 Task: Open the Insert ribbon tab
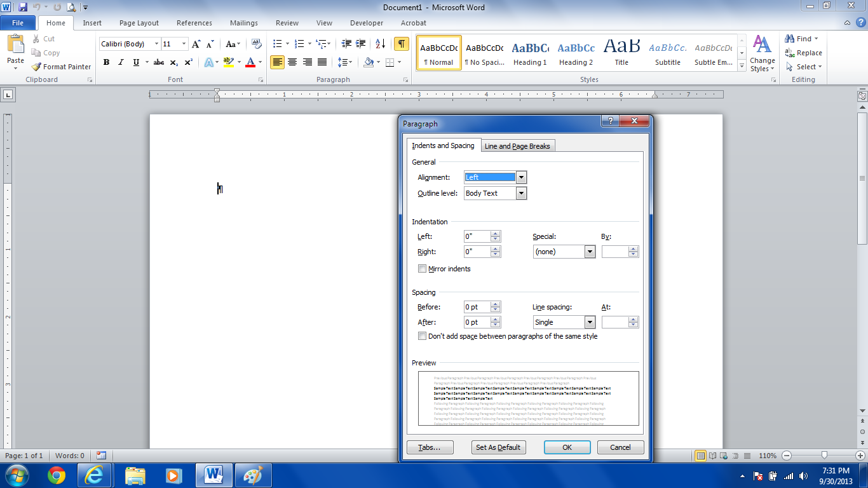pyautogui.click(x=92, y=23)
